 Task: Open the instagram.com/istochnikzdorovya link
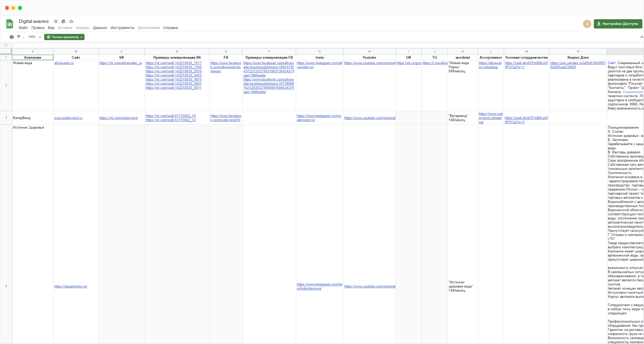pyautogui.click(x=320, y=286)
